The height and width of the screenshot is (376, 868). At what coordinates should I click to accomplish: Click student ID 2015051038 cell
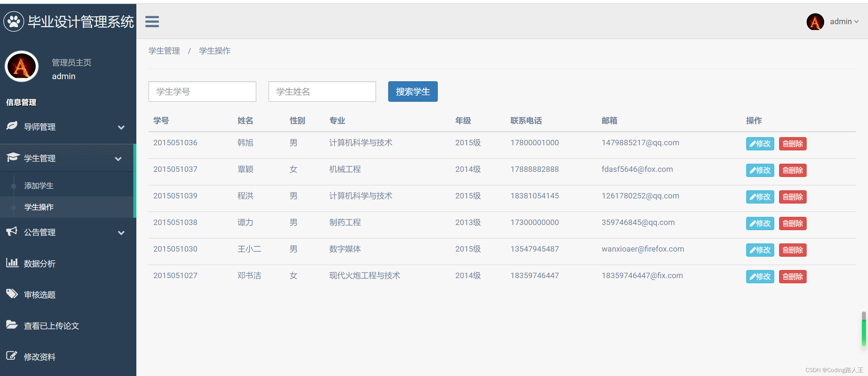(x=175, y=223)
